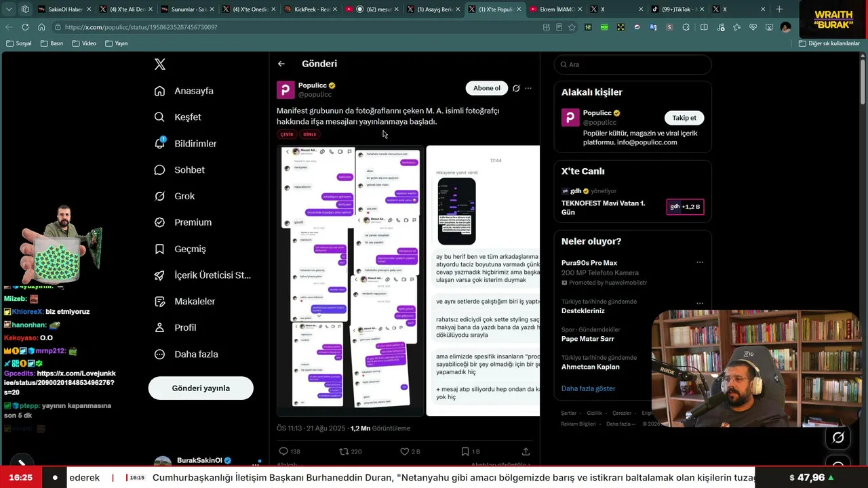
Task: Open the Yayın bookmarks folder
Action: (117, 43)
